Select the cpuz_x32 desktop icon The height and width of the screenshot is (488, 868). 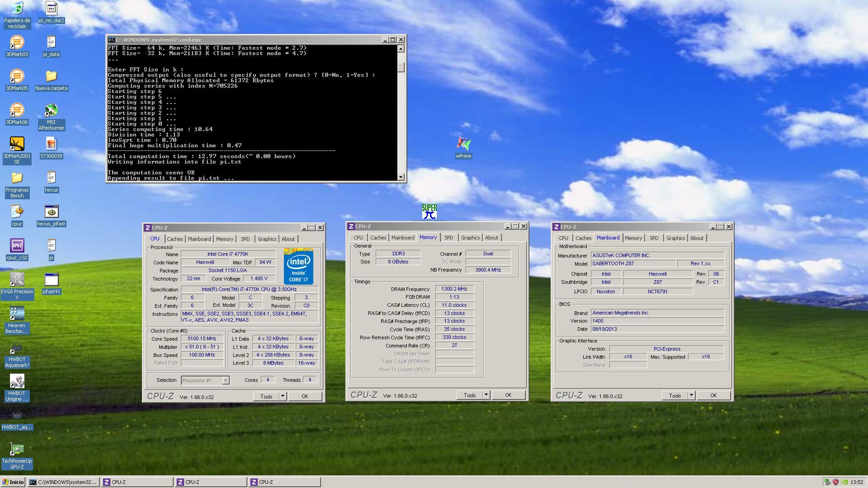coord(17,249)
